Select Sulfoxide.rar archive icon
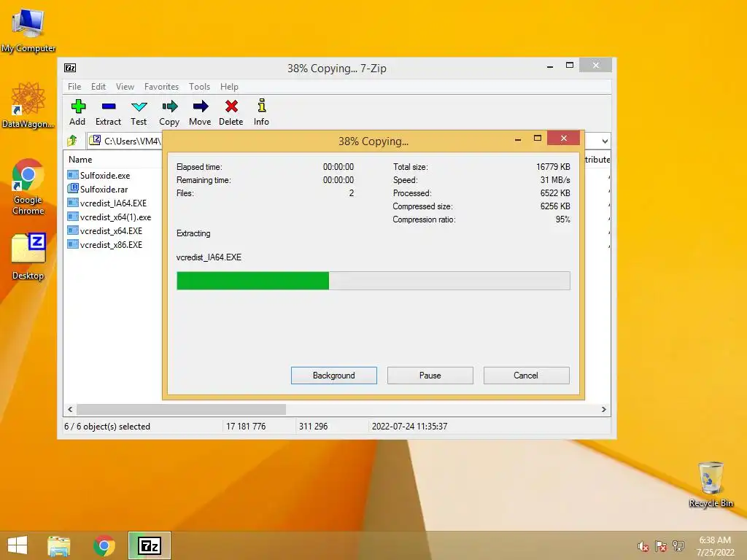Viewport: 747px width, 560px height. pyautogui.click(x=73, y=189)
